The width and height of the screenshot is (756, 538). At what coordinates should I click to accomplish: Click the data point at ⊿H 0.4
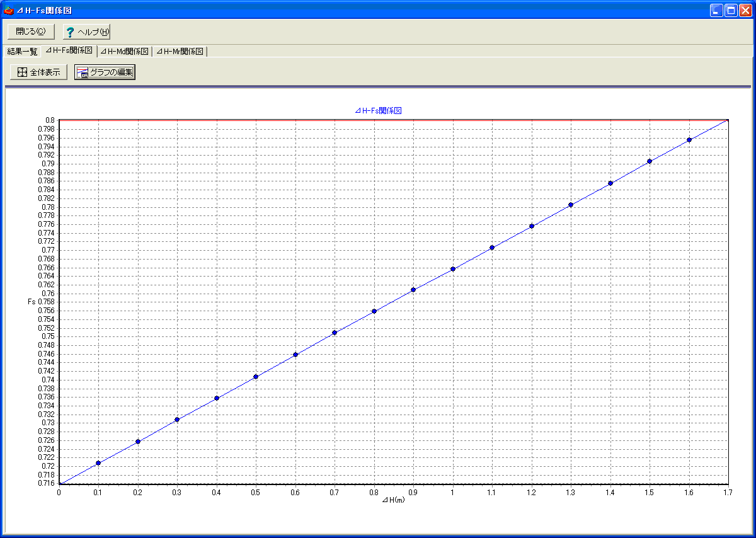point(217,398)
